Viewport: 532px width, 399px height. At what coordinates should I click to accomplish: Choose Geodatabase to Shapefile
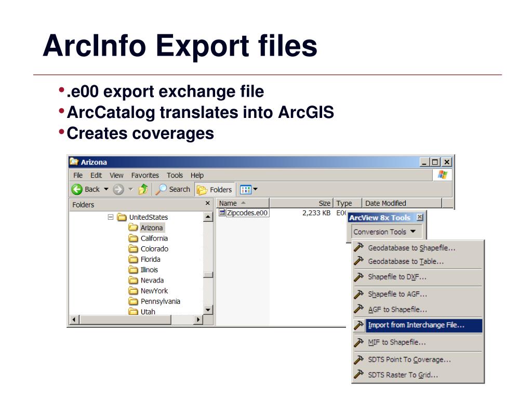(x=417, y=248)
